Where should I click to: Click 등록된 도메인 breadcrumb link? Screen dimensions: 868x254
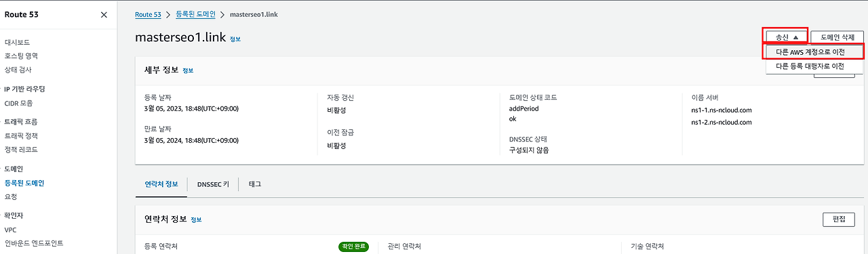click(195, 14)
